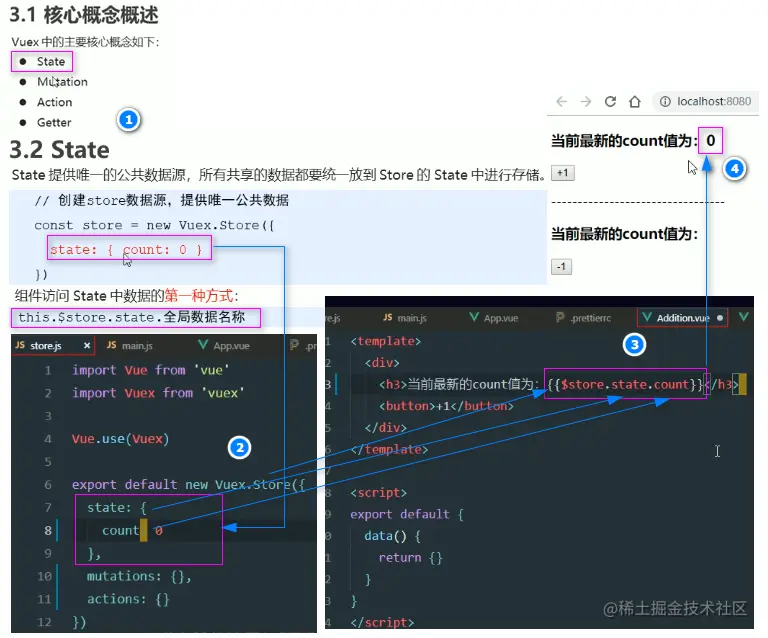The image size is (768, 638).
Task: Click the text "import Vue from 'vue'"
Action: click(150, 370)
